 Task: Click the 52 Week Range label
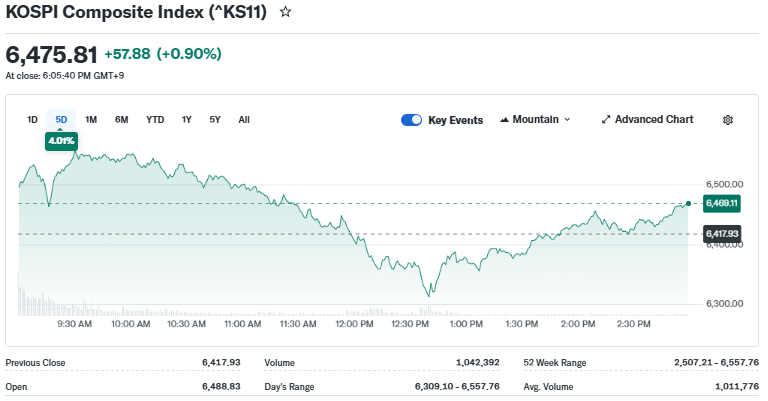point(555,363)
